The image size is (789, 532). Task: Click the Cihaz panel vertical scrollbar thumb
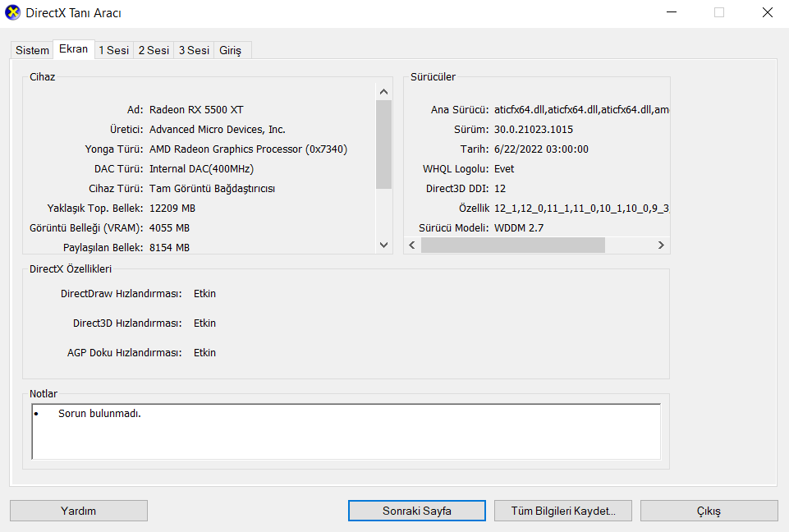click(x=383, y=144)
